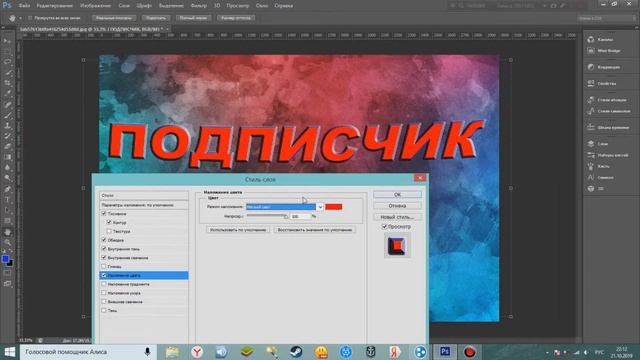640x360 pixels.
Task: Select the Path Selection tool
Action: (7, 211)
